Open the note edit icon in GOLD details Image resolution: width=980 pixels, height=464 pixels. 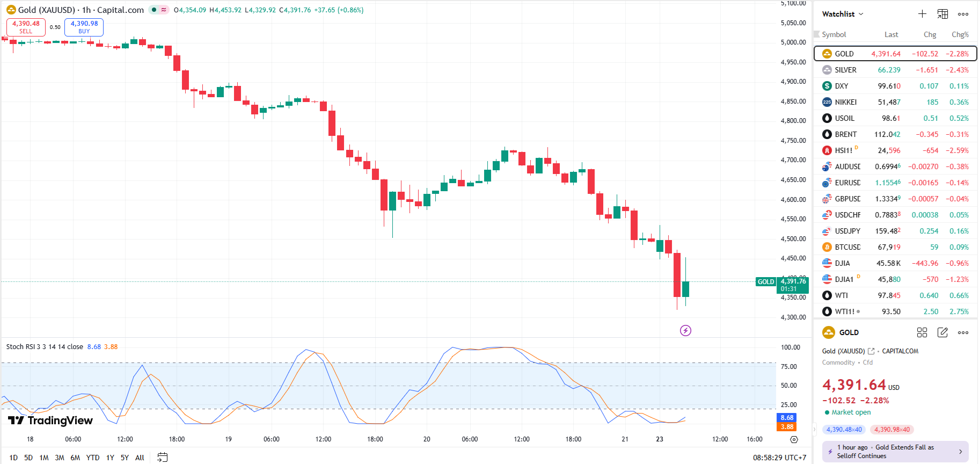tap(942, 332)
